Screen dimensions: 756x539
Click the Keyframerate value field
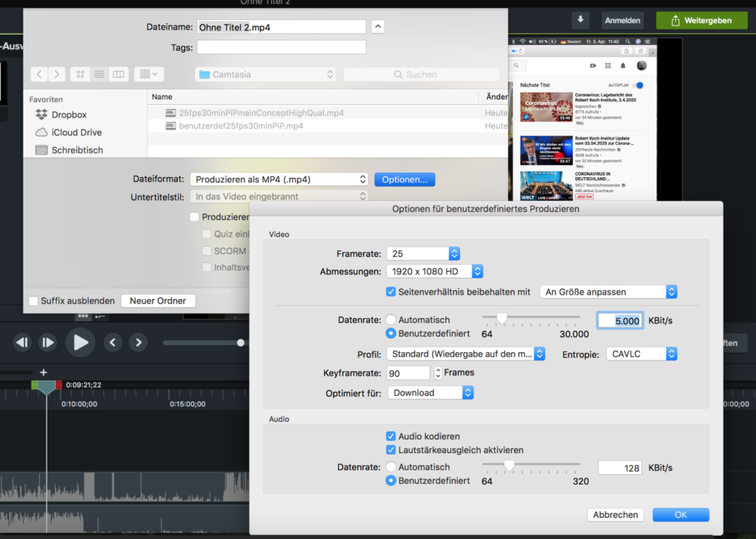(408, 373)
